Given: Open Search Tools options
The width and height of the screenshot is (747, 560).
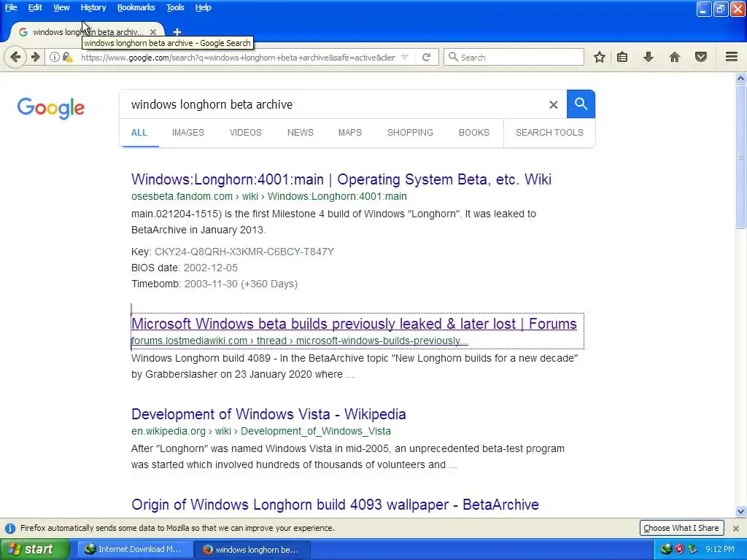Looking at the screenshot, I should tap(549, 133).
